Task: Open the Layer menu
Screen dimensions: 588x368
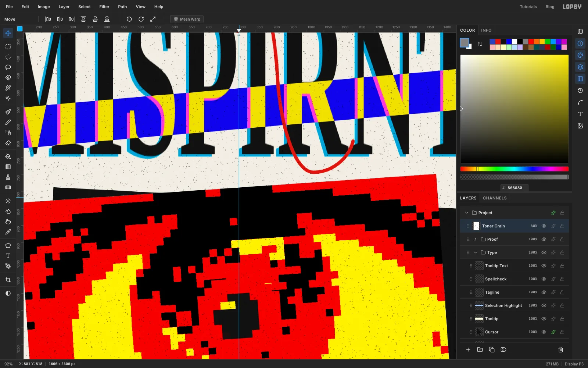Action: tap(64, 7)
